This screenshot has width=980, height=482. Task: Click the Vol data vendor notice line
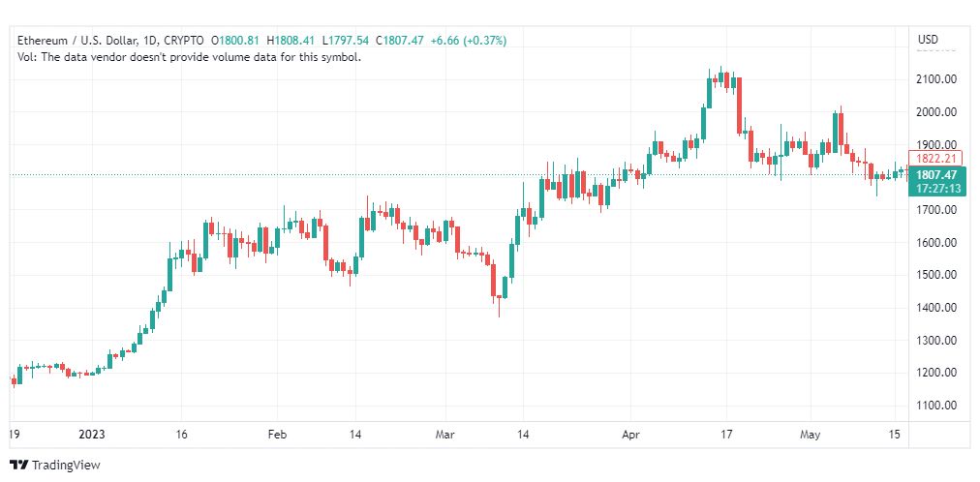tap(190, 57)
